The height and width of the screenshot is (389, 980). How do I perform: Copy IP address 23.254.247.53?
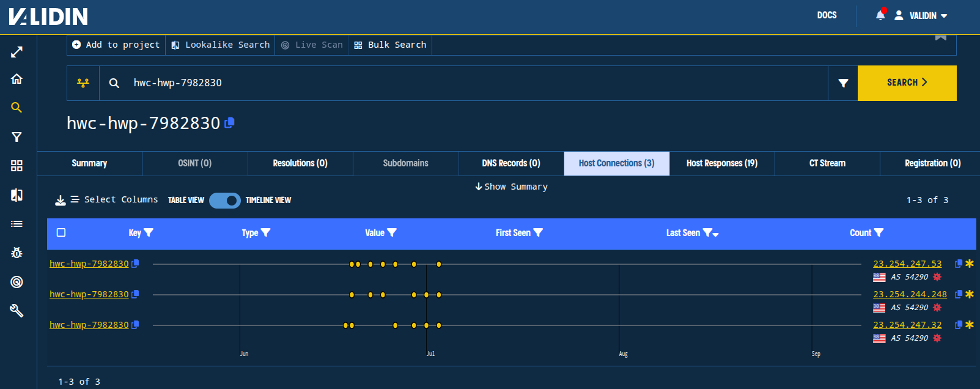(x=958, y=264)
